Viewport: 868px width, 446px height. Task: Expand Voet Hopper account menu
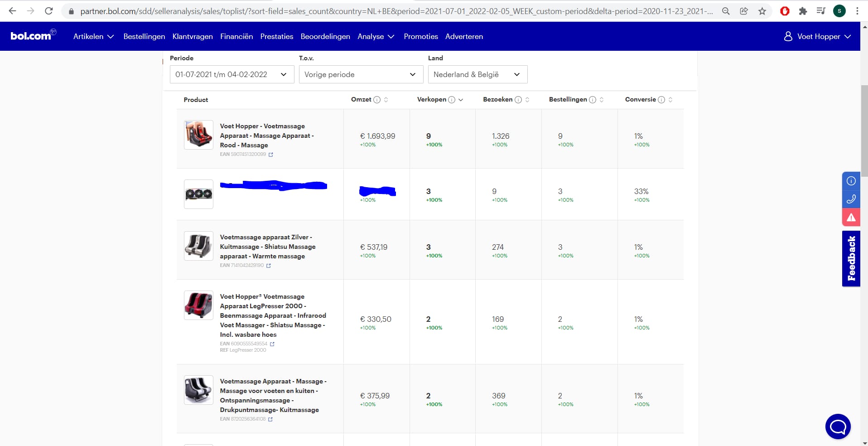tap(817, 36)
